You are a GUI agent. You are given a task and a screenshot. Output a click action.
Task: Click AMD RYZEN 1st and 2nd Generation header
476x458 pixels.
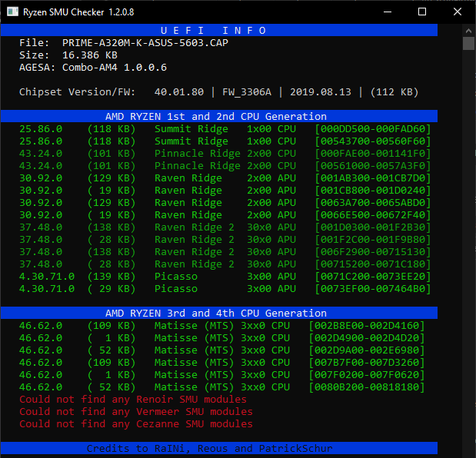click(219, 117)
